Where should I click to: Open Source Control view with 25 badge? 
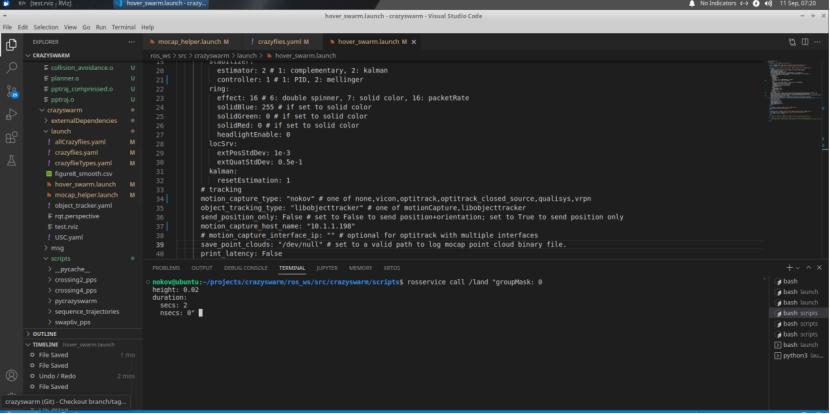tap(12, 91)
